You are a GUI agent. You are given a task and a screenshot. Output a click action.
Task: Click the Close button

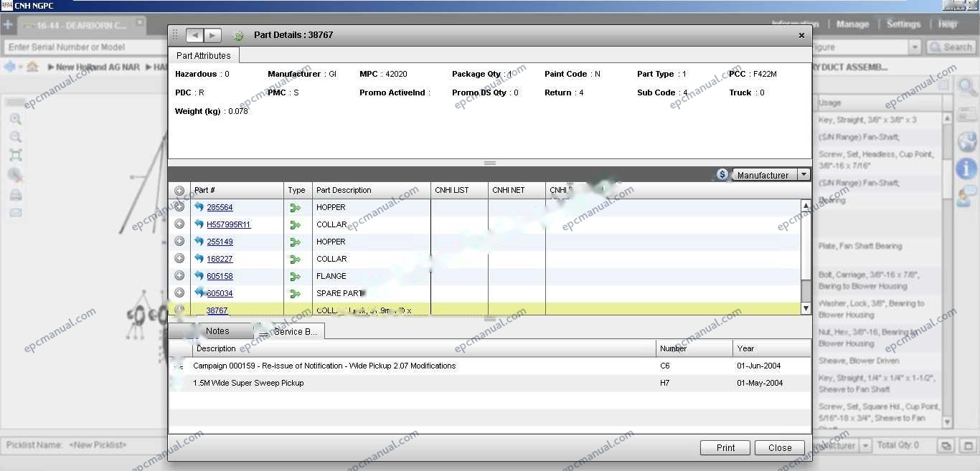(x=780, y=447)
